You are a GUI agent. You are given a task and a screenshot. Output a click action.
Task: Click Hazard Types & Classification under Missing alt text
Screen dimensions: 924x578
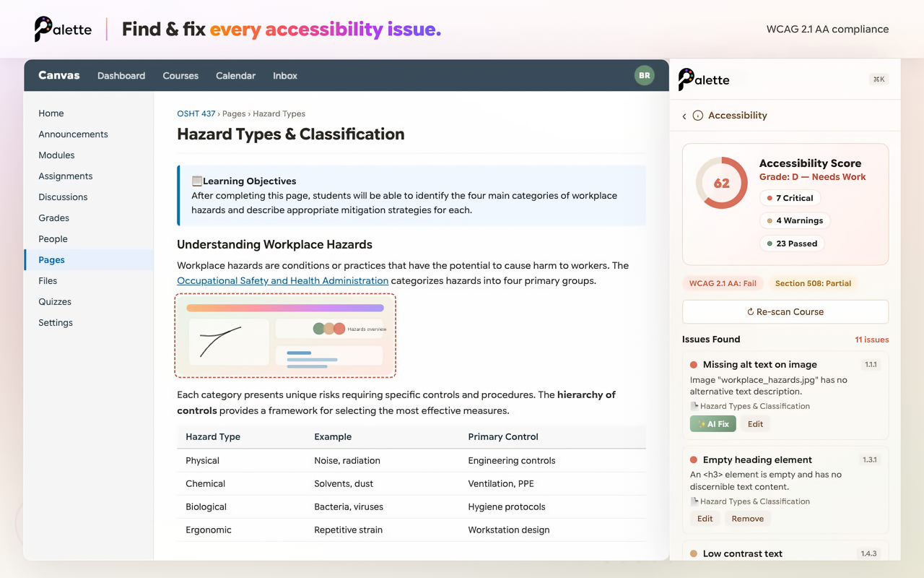[755, 406]
